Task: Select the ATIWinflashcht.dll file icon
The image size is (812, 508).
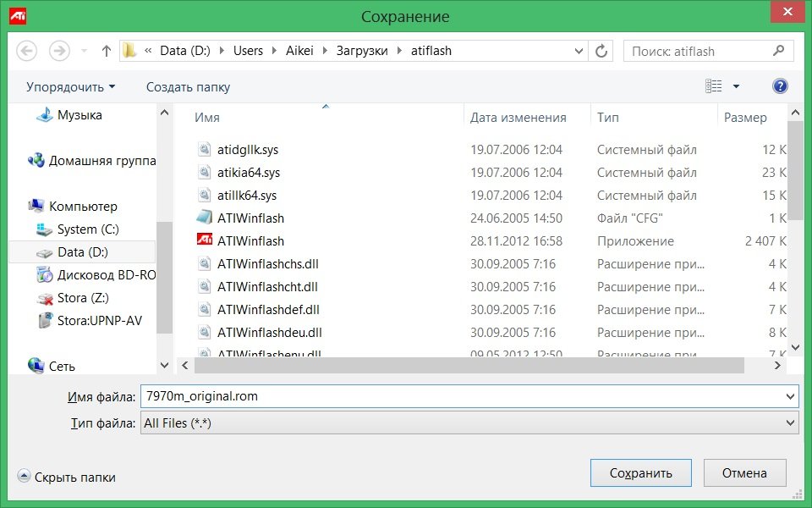Action: [205, 286]
